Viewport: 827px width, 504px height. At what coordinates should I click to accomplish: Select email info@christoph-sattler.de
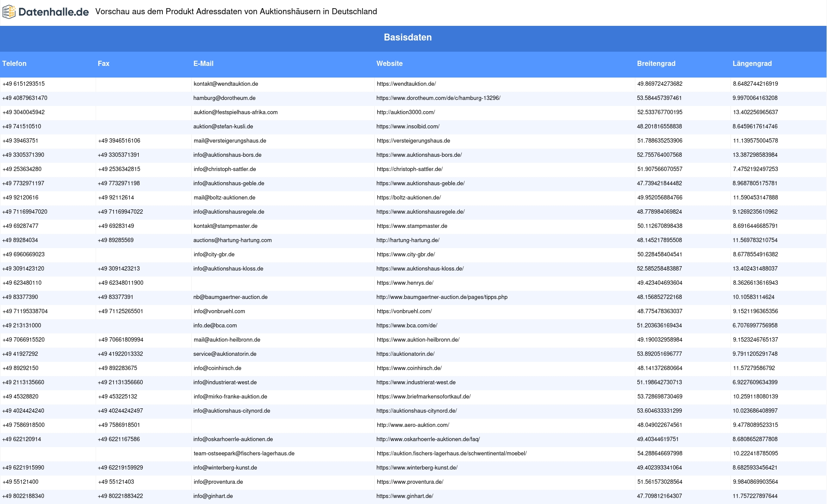(x=225, y=169)
